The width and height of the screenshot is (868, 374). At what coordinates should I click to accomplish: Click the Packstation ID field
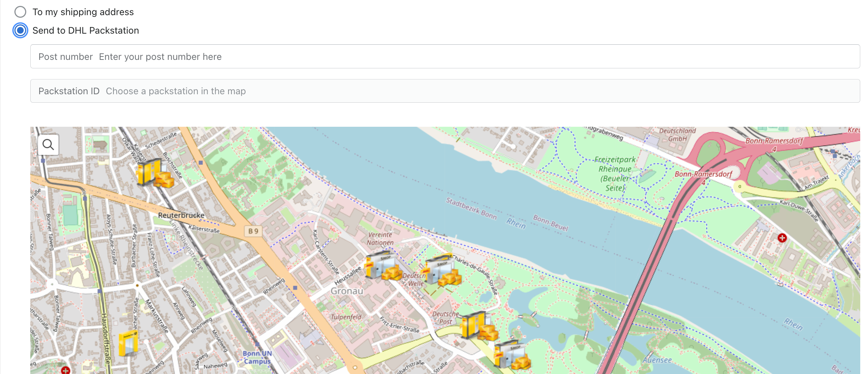(445, 91)
